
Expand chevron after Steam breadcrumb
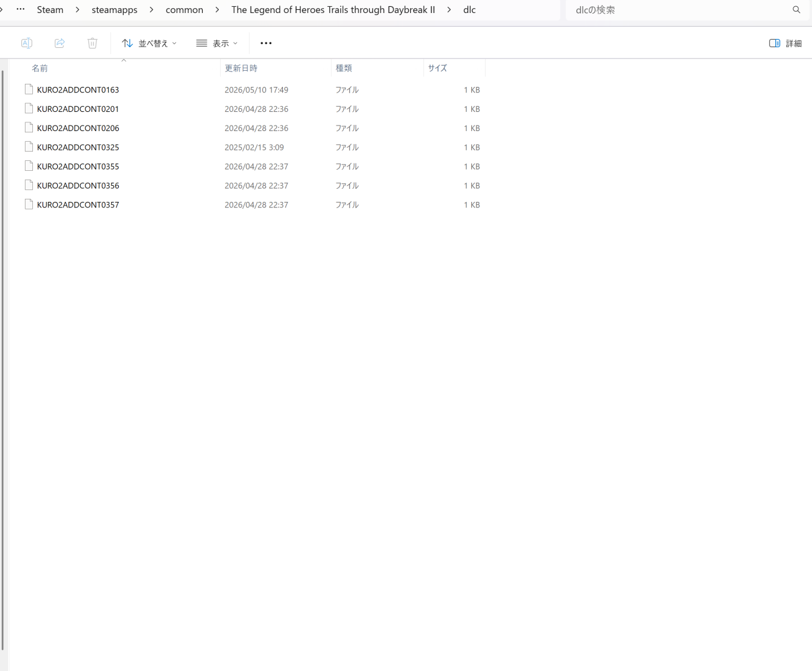coord(78,10)
